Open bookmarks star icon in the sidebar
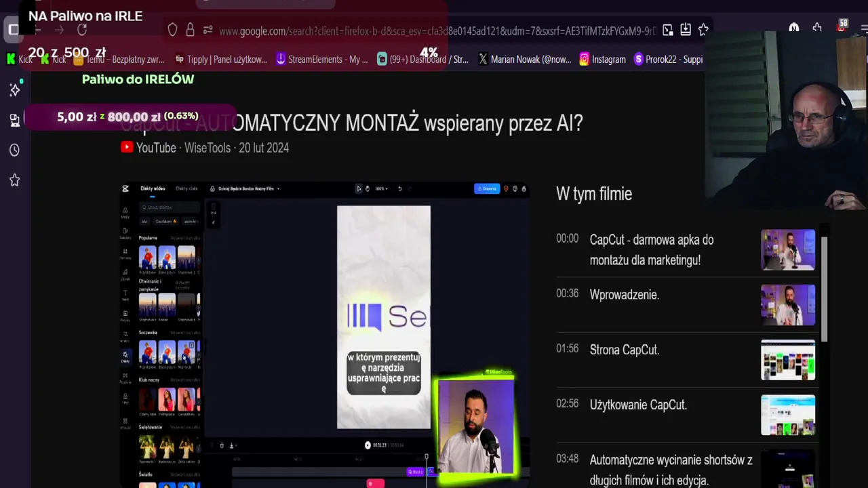The height and width of the screenshot is (488, 868). 15,180
